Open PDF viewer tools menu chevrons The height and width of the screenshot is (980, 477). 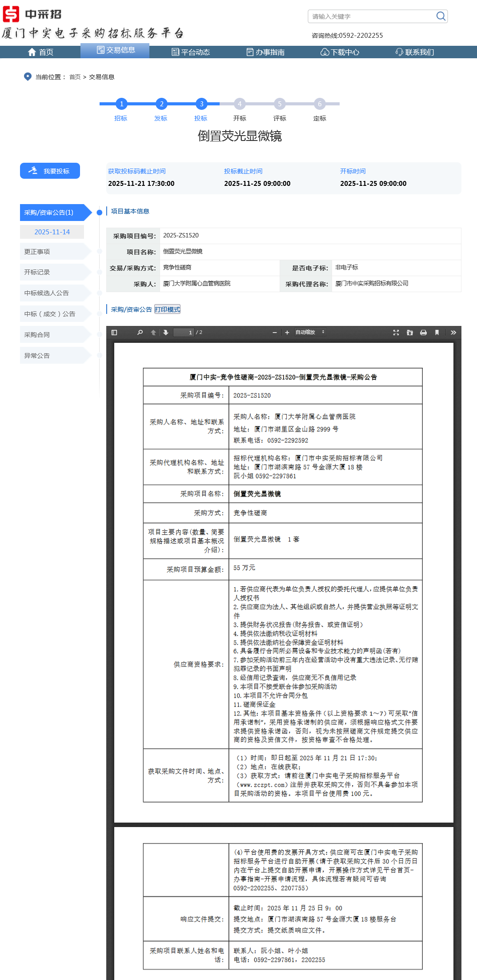453,333
